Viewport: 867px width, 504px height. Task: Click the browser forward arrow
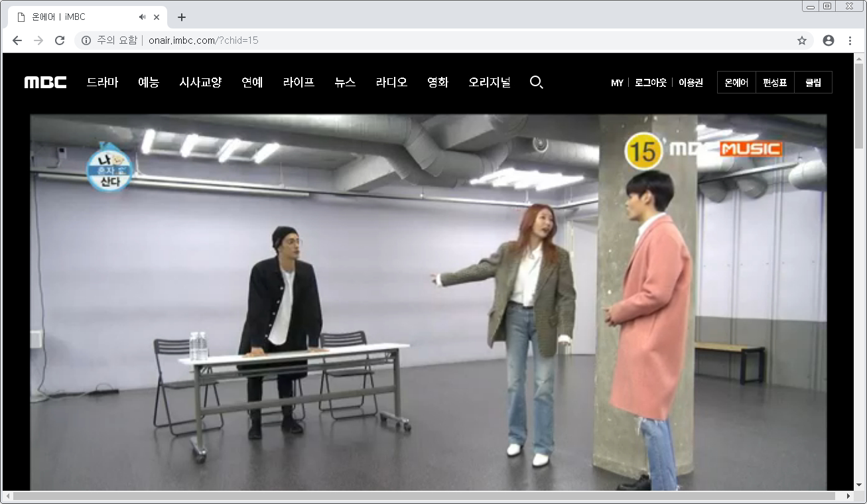click(x=38, y=40)
